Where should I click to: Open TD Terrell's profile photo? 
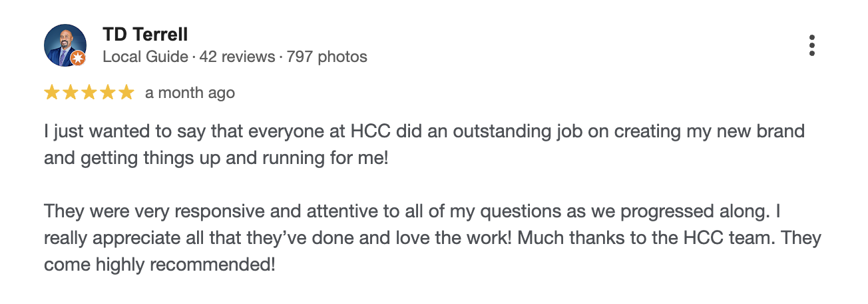[65, 45]
